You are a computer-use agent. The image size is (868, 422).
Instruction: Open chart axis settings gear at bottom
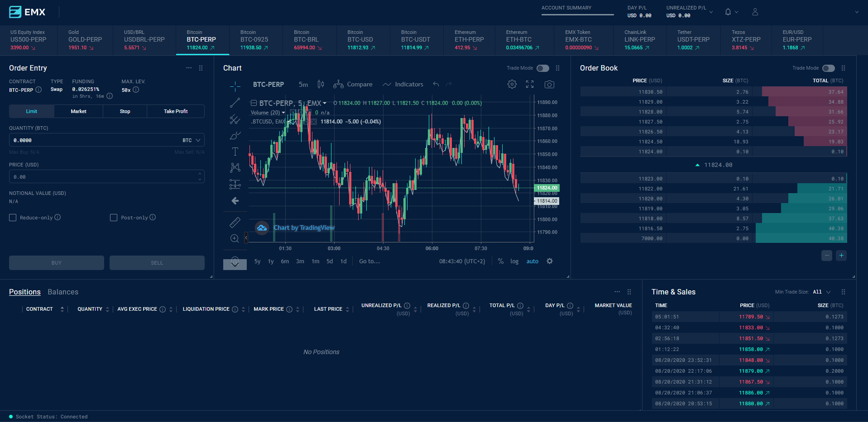[x=550, y=261]
